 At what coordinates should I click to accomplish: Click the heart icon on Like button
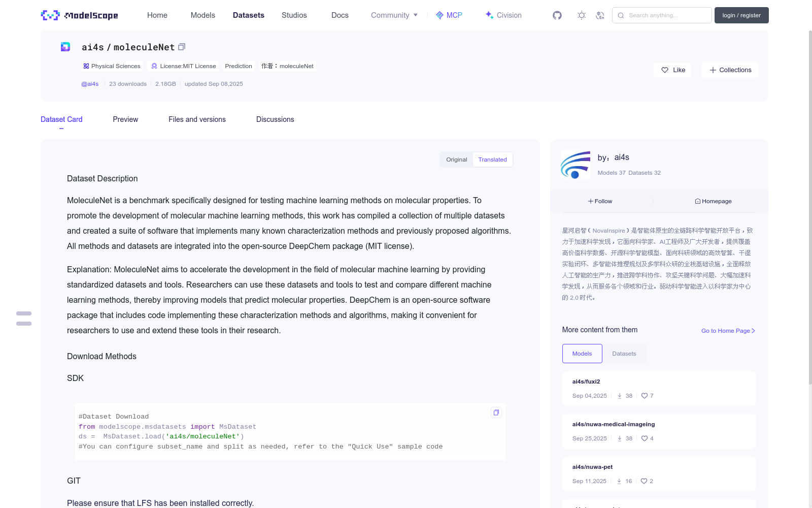pos(665,70)
